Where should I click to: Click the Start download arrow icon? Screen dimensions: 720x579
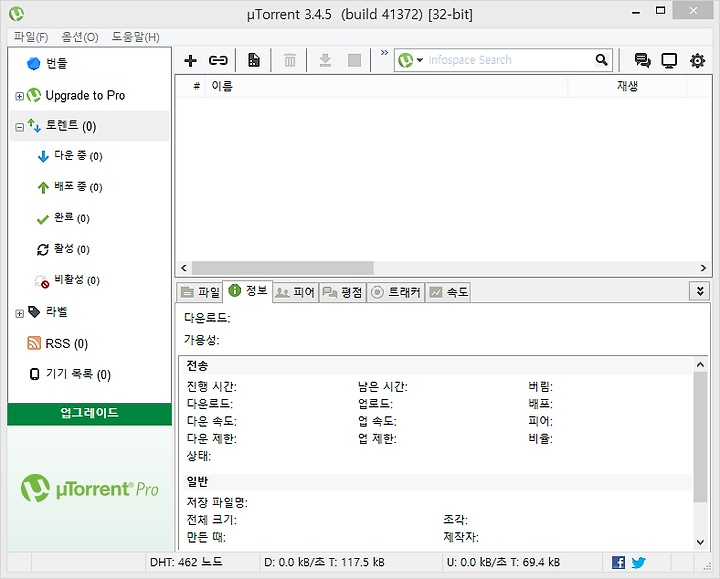tap(325, 60)
